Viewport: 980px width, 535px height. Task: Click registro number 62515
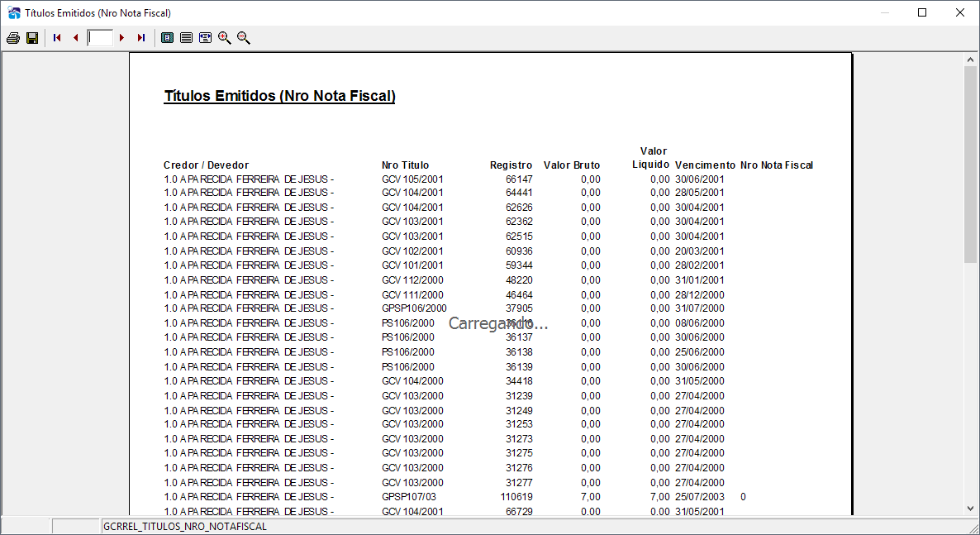(519, 236)
